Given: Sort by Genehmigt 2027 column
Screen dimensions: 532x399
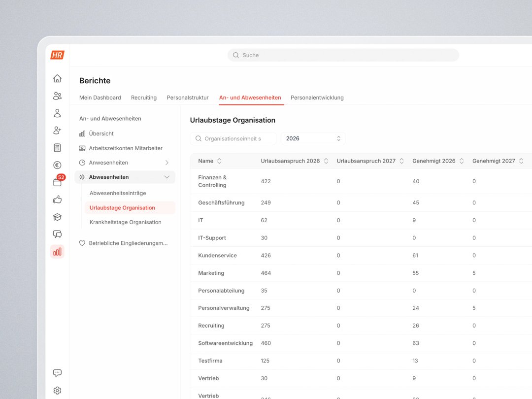Looking at the screenshot, I should pyautogui.click(x=521, y=161).
